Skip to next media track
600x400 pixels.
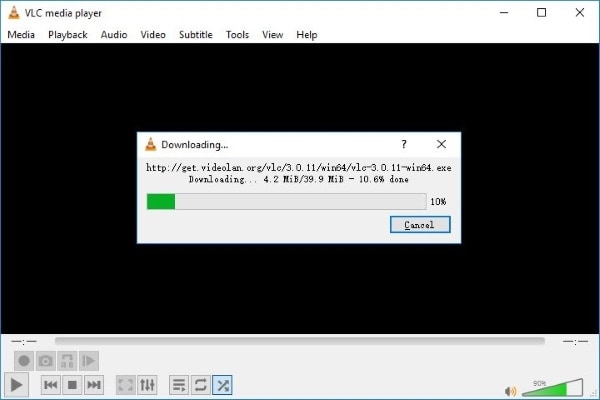[x=94, y=385]
